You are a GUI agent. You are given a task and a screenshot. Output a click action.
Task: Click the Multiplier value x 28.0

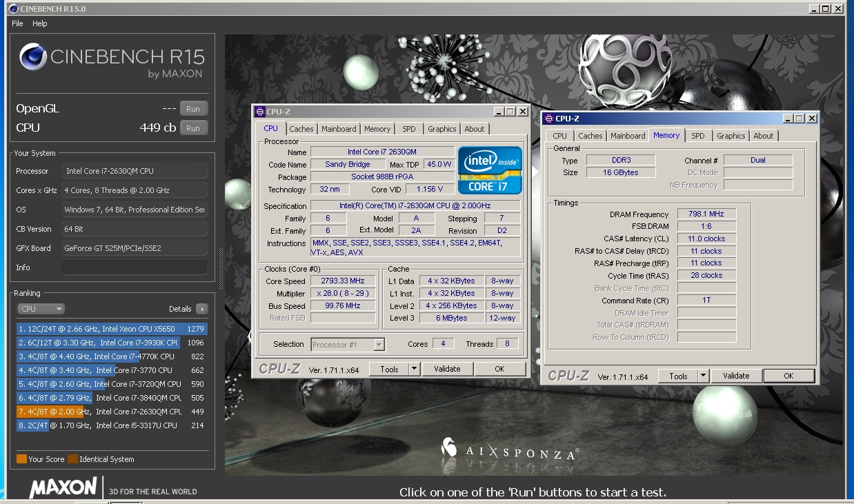(x=343, y=293)
